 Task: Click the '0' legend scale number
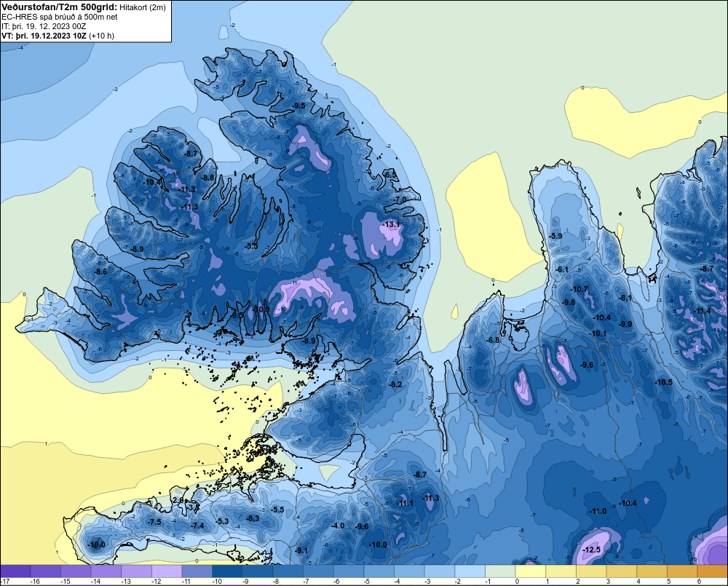(517, 582)
